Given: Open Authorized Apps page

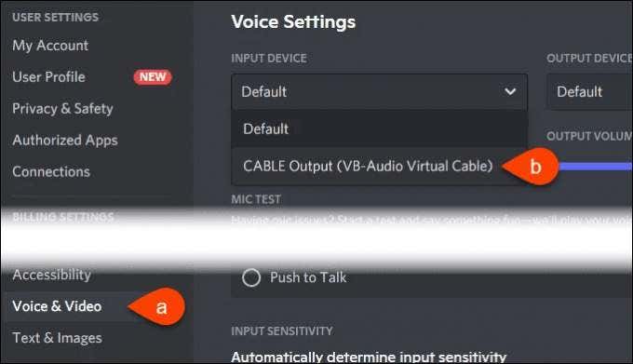Looking at the screenshot, I should (65, 140).
